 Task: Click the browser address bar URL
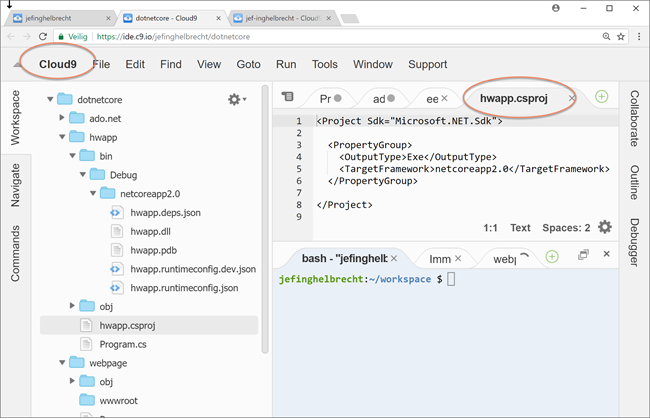tap(173, 36)
